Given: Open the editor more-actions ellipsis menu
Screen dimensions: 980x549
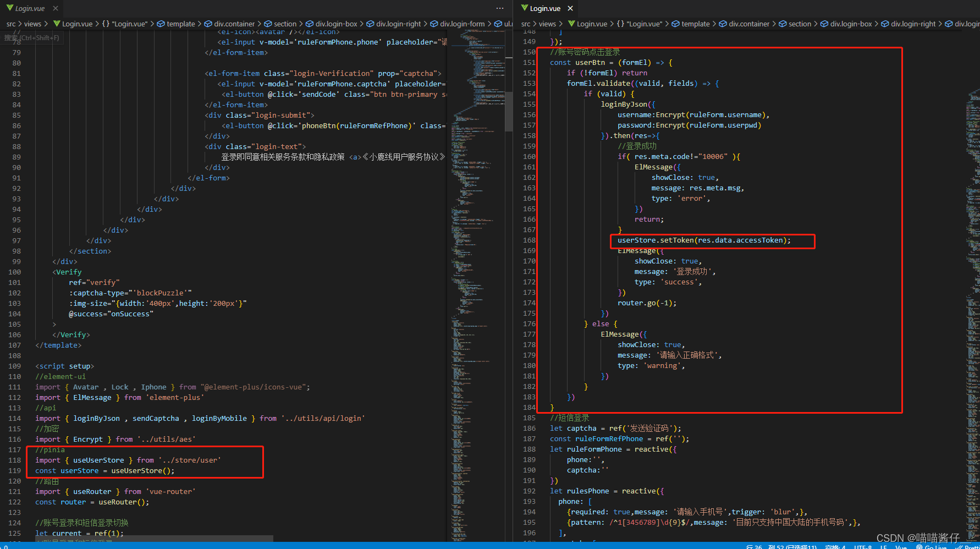Looking at the screenshot, I should point(500,8).
